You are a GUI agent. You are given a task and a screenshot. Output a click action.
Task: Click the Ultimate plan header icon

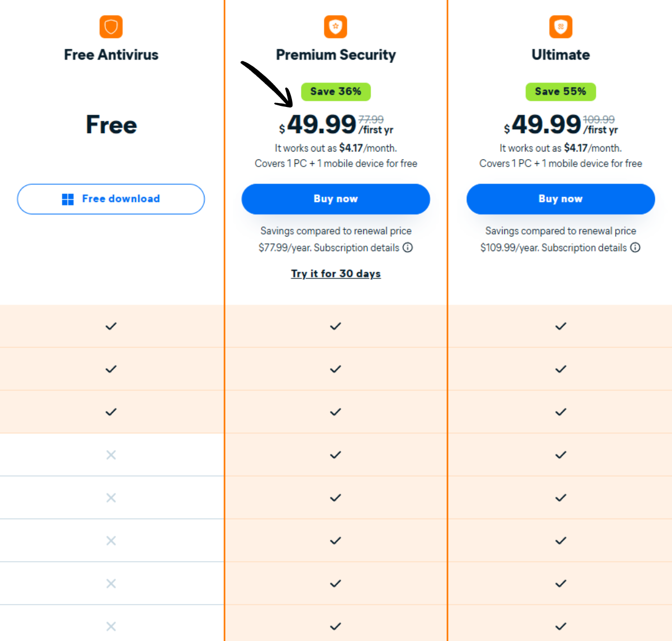click(561, 26)
